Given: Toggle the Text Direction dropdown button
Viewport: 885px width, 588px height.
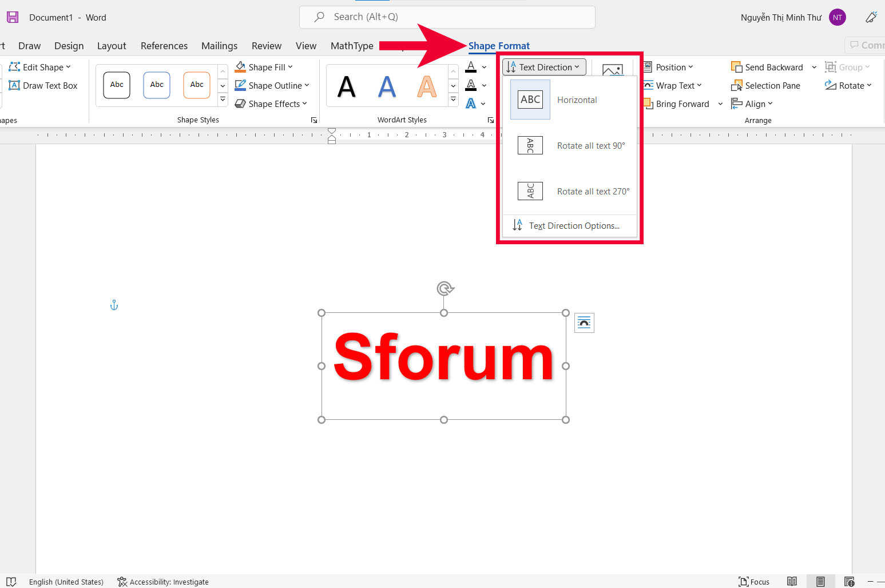Looking at the screenshot, I should click(x=544, y=67).
